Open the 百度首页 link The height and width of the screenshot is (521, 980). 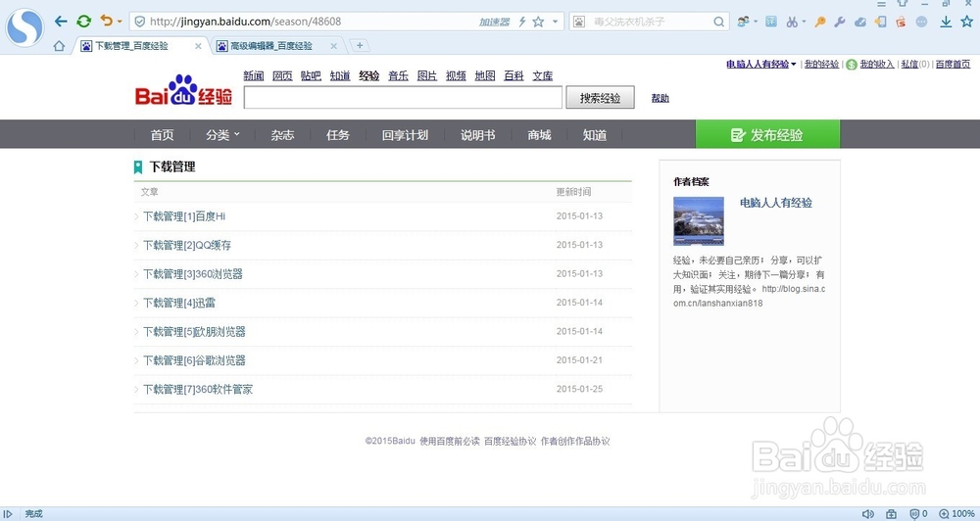click(x=953, y=64)
